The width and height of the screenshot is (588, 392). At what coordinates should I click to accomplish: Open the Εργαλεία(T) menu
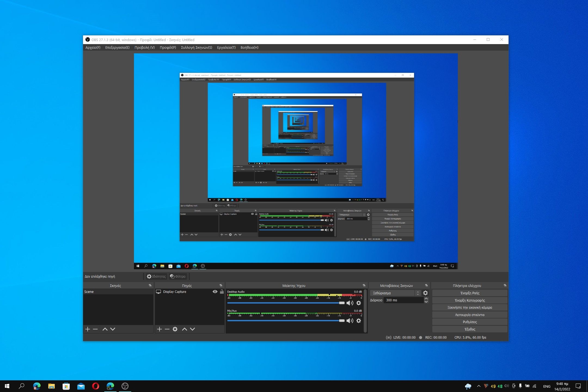tap(226, 47)
